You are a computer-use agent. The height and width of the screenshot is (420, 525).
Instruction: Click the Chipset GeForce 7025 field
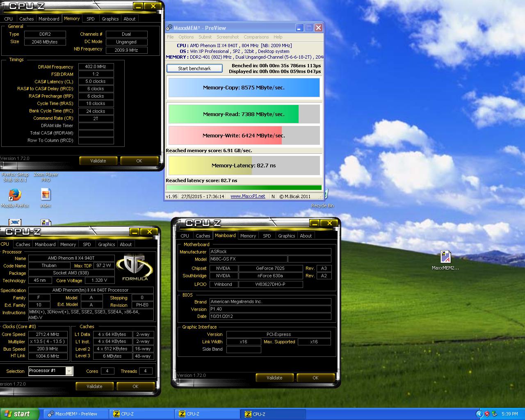point(270,268)
